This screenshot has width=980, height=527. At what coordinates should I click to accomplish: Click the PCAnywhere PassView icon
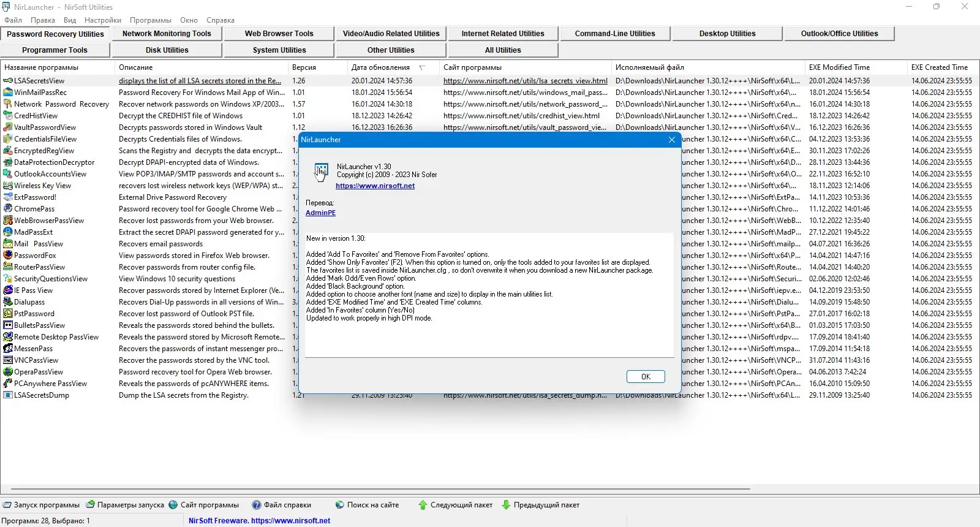tap(8, 384)
